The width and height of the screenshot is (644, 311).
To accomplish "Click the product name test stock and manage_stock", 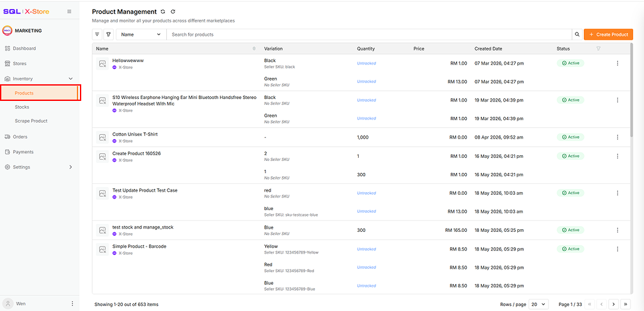I will tap(143, 227).
